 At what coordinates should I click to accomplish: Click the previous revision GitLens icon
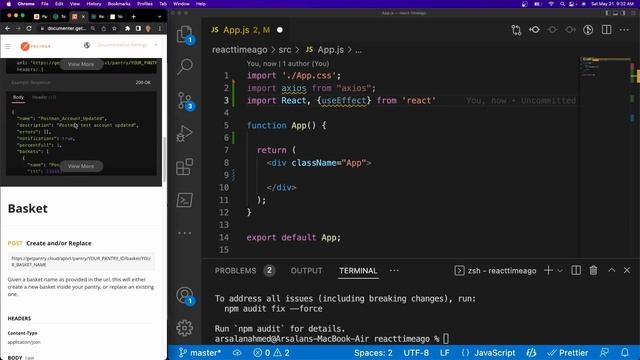534,30
